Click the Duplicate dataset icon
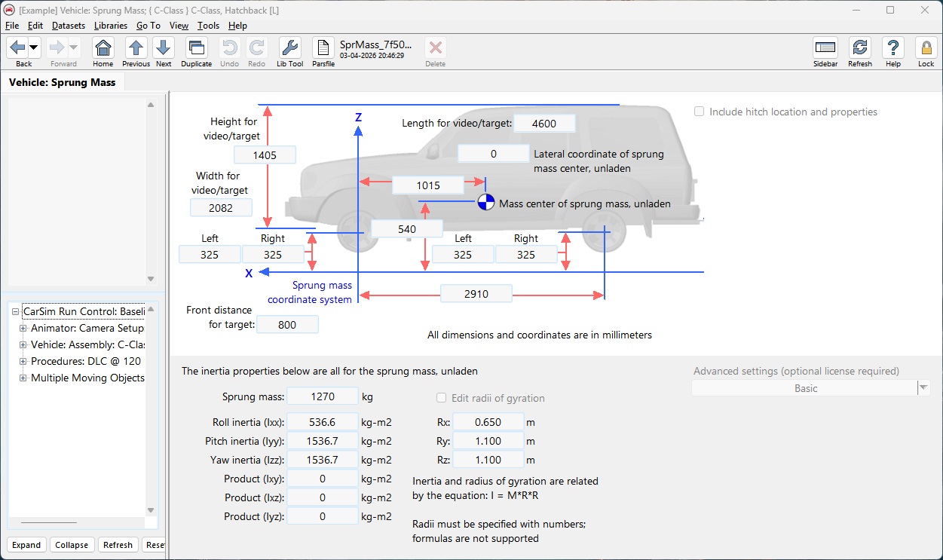Viewport: 943px width, 560px height. [x=196, y=50]
